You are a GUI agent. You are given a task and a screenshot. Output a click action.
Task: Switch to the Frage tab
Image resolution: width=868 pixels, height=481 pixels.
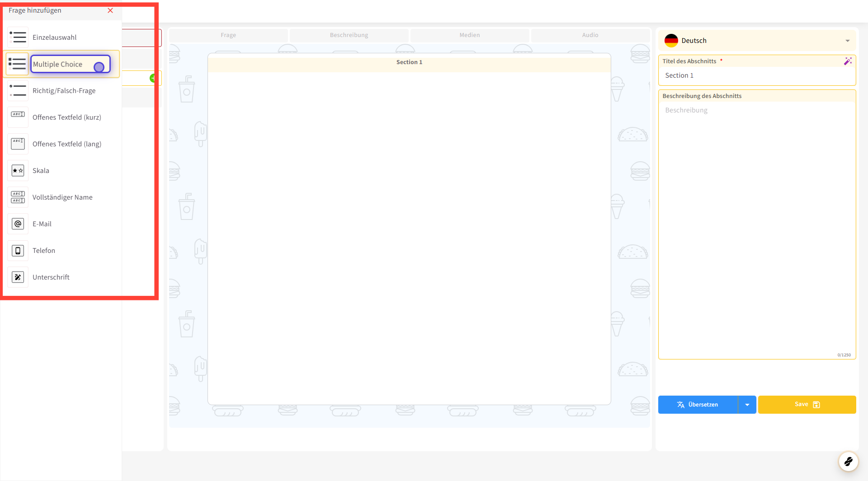pyautogui.click(x=228, y=35)
